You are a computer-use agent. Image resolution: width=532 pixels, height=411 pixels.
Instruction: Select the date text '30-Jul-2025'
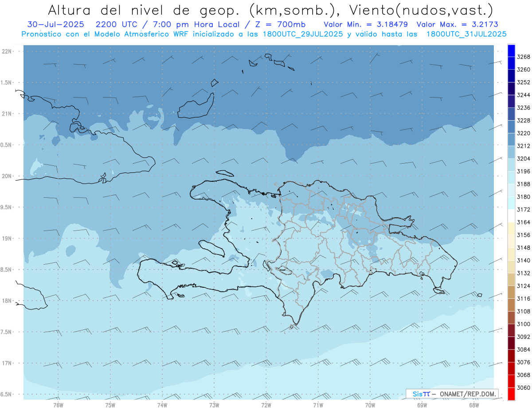(x=55, y=24)
